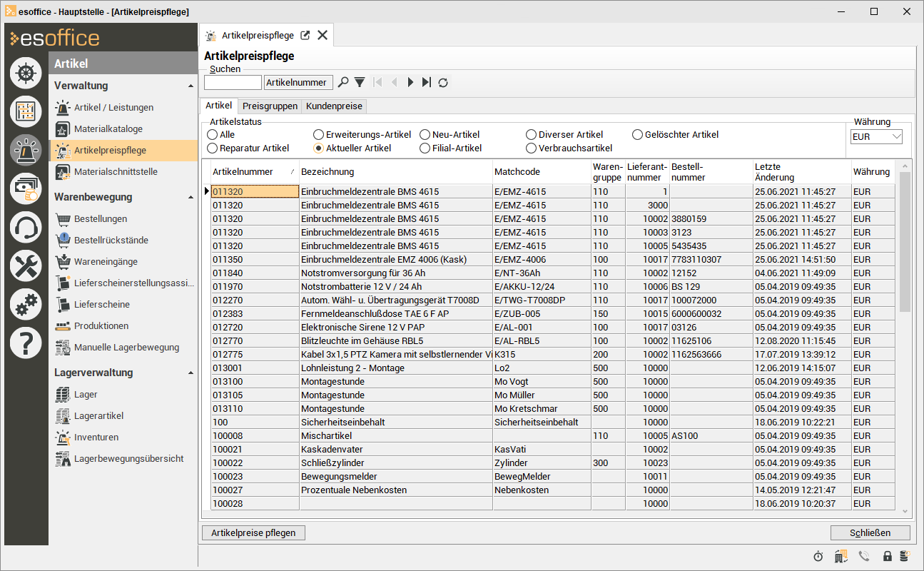Image resolution: width=924 pixels, height=571 pixels.
Task: Click the Schließen button
Action: (x=870, y=532)
